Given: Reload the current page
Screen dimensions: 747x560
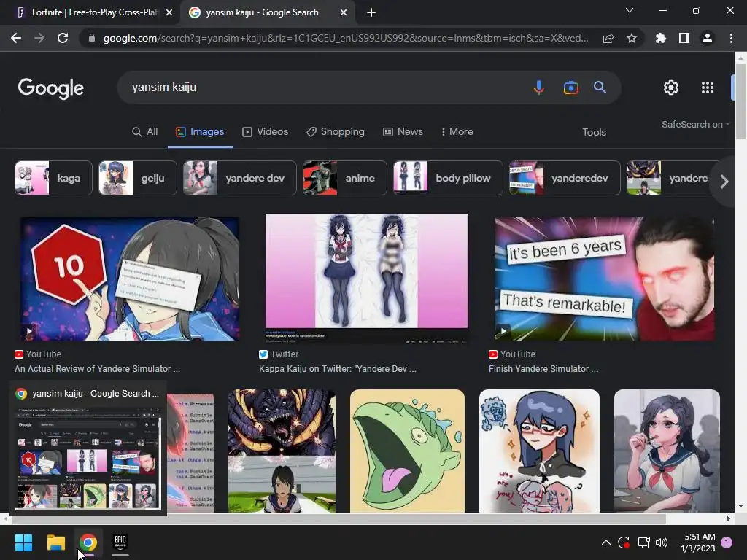Looking at the screenshot, I should [63, 38].
